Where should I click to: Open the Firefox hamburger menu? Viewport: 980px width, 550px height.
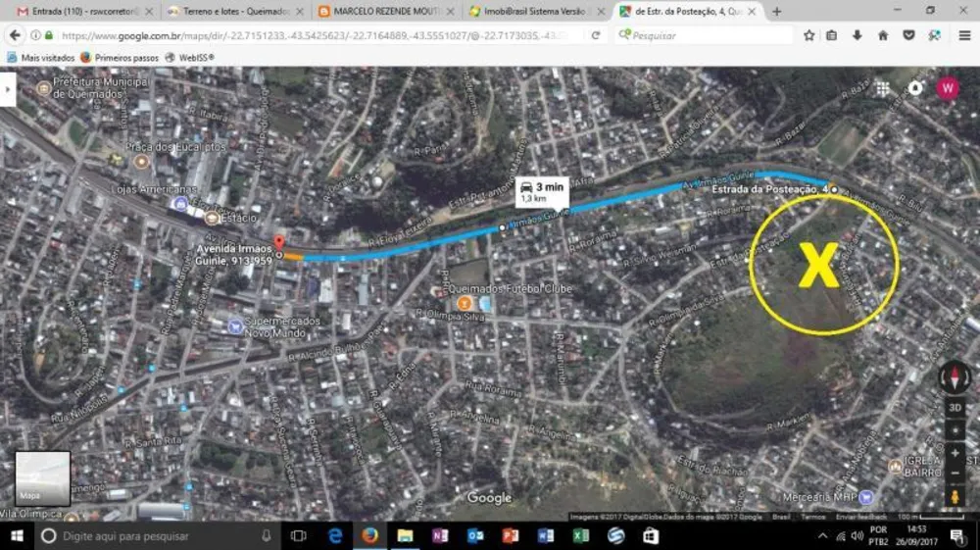(964, 35)
